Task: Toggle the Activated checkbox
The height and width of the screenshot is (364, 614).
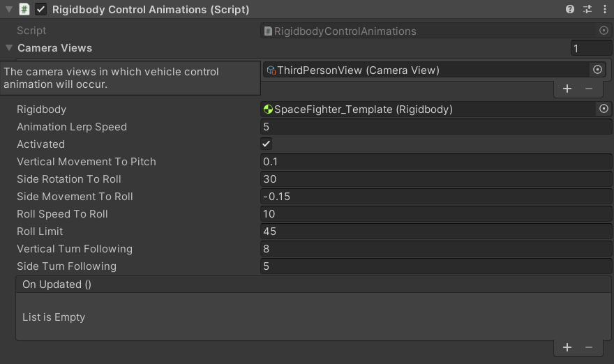Action: pos(267,144)
